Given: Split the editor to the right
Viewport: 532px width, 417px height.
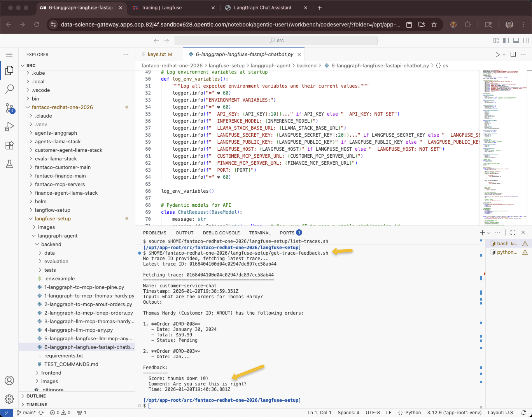Looking at the screenshot, I should tap(513, 55).
